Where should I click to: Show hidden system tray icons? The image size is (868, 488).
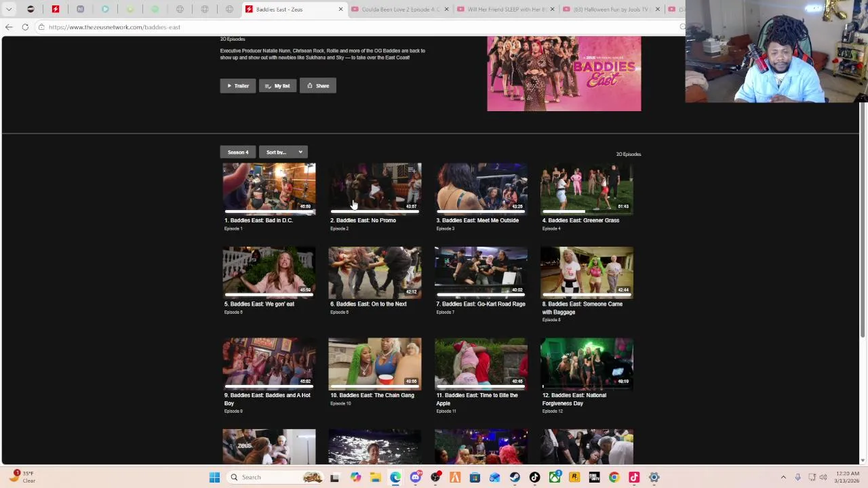coord(783,477)
